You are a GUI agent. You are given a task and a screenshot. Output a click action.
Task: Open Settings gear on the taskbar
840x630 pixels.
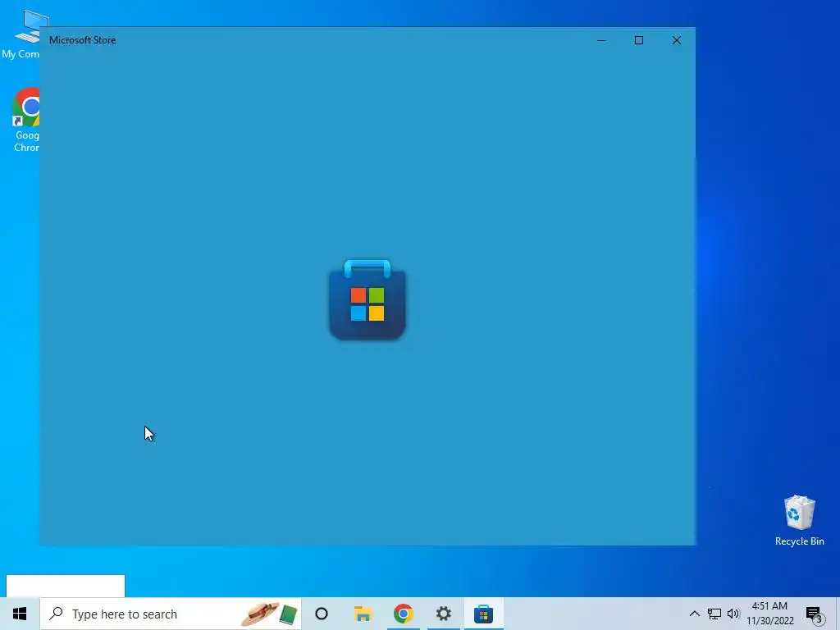pyautogui.click(x=444, y=614)
